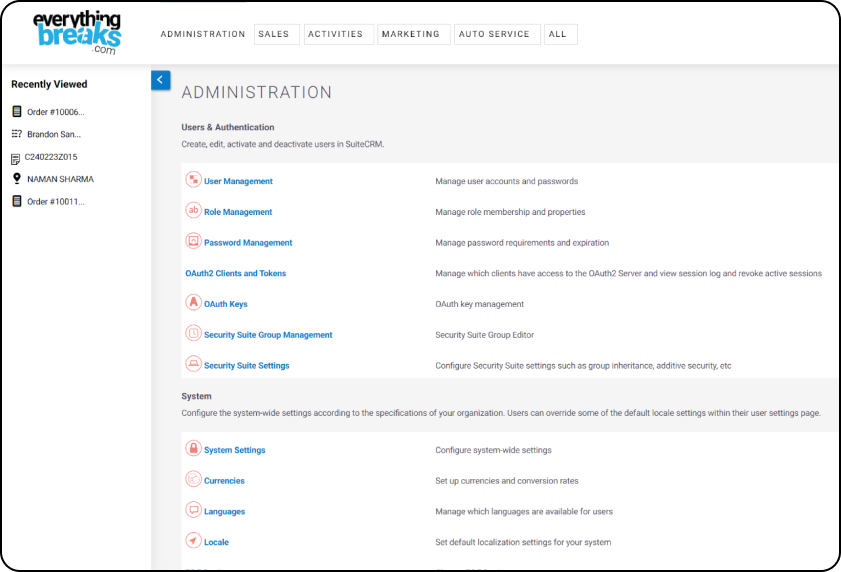841x572 pixels.
Task: Collapse the sidebar with the blue arrow
Action: [160, 80]
